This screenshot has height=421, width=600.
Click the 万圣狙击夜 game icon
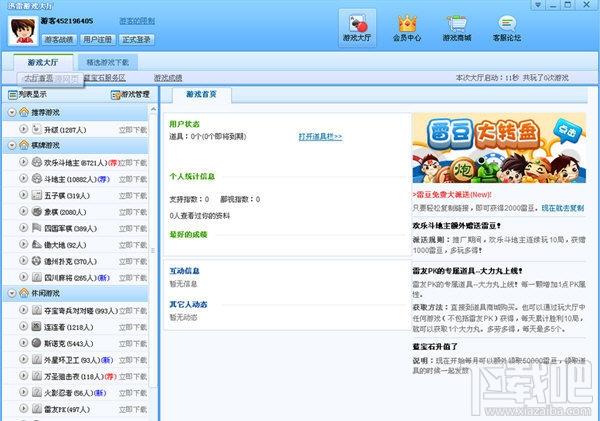point(37,376)
